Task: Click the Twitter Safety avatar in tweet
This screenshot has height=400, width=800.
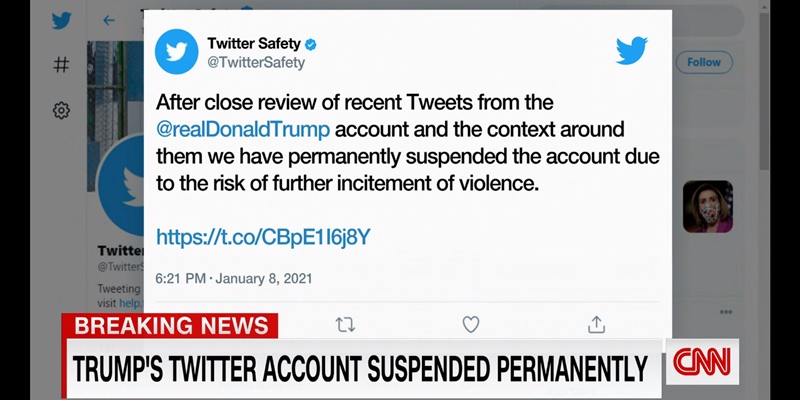Action: pyautogui.click(x=177, y=52)
